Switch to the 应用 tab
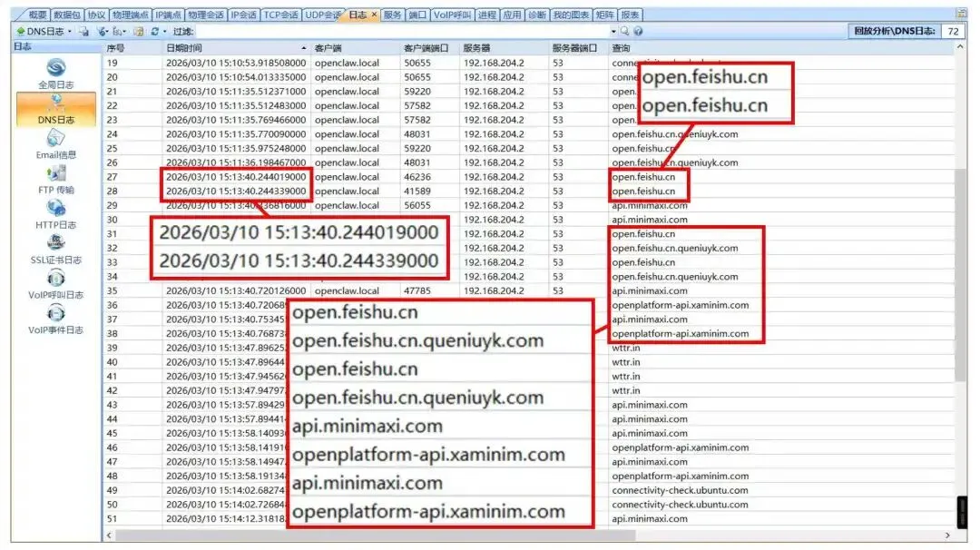 coord(512,15)
